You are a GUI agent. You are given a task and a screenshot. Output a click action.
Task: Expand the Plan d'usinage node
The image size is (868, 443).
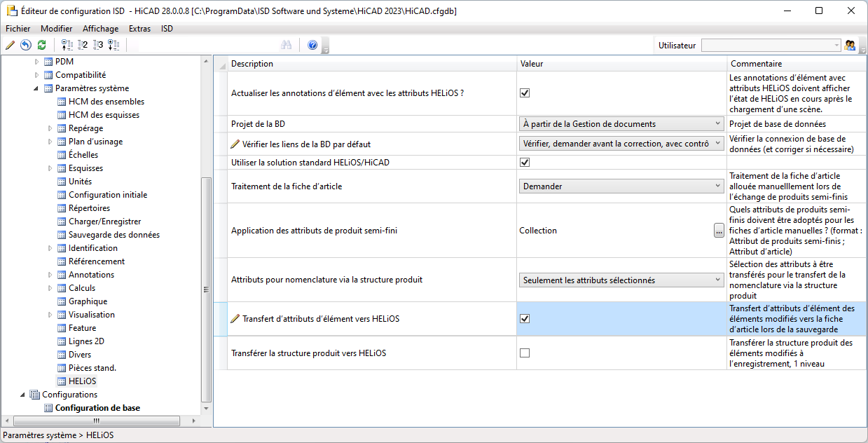pos(50,142)
